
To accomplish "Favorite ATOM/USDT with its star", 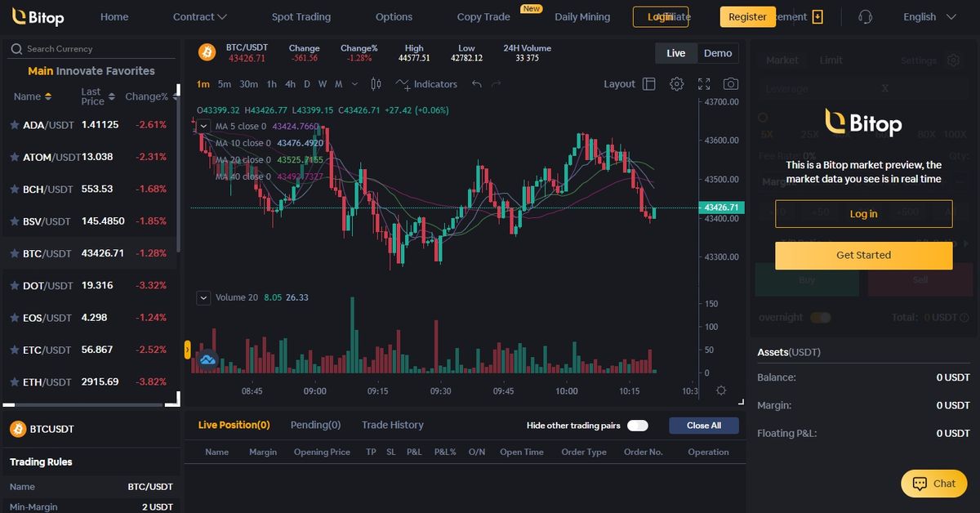I will click(15, 157).
